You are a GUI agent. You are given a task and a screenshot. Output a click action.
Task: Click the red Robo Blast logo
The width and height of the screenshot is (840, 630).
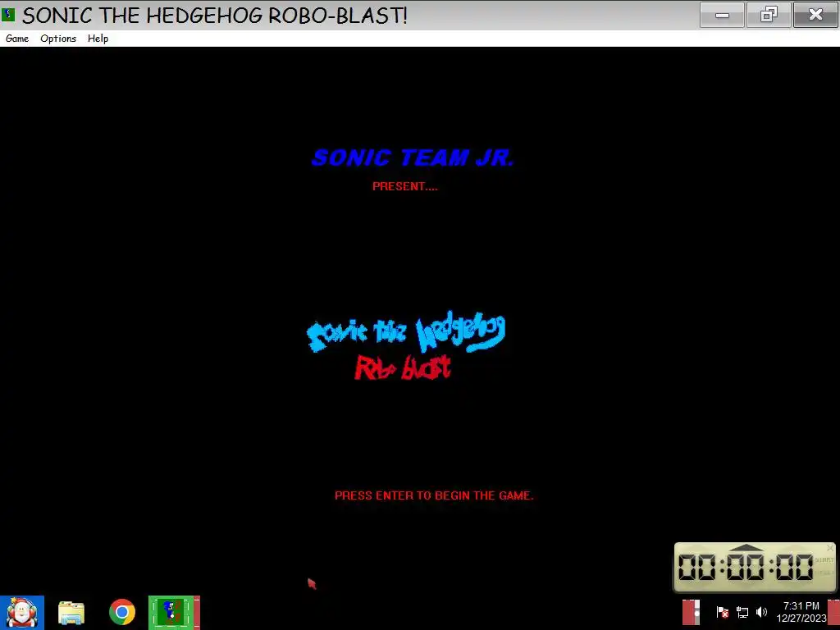click(403, 367)
